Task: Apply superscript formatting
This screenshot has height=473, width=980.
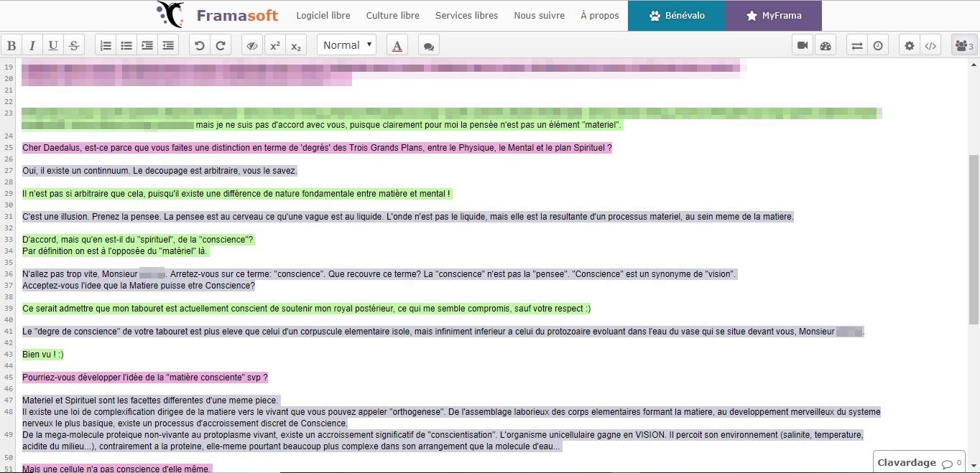Action: coord(274,46)
